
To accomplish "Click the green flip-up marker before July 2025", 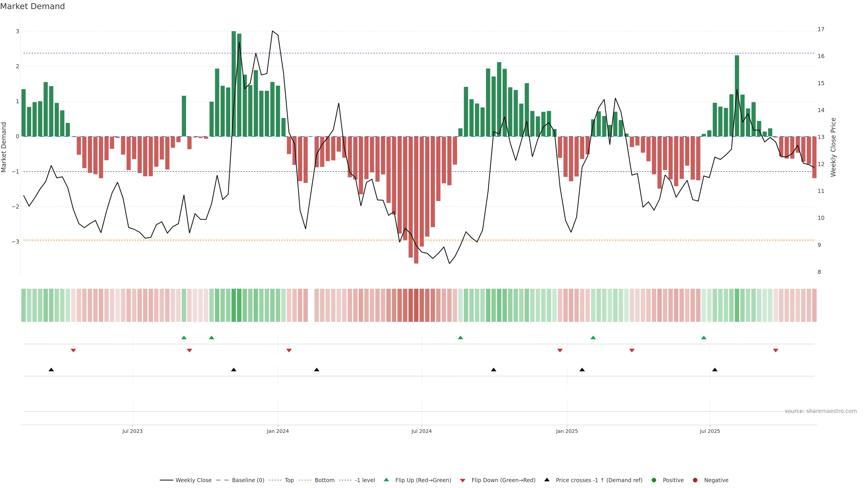I will point(704,338).
